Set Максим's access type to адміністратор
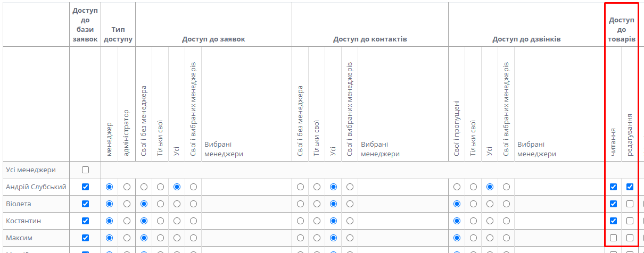Image resolution: width=644 pixels, height=253 pixels. 127,238
